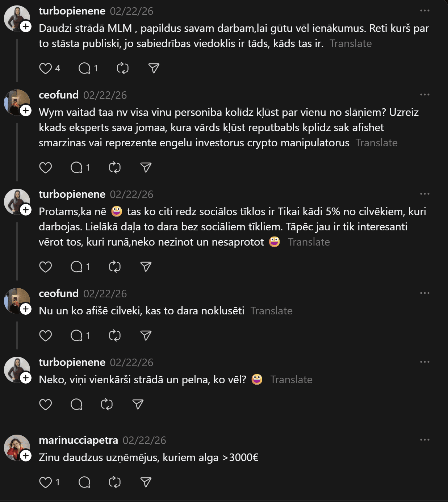This screenshot has height=502, width=448.
Task: Like turbopienene's 'Neko, viņi vienkārši strādā' reply
Action: tap(46, 405)
